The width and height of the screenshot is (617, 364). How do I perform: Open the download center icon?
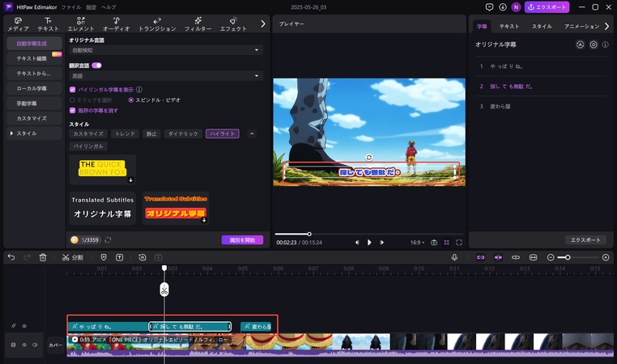click(503, 7)
